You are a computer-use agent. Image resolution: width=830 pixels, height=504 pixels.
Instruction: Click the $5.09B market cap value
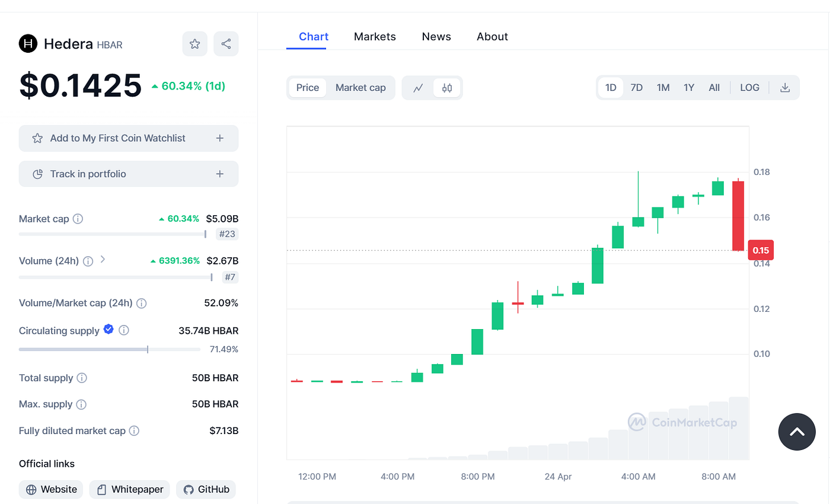pos(222,219)
